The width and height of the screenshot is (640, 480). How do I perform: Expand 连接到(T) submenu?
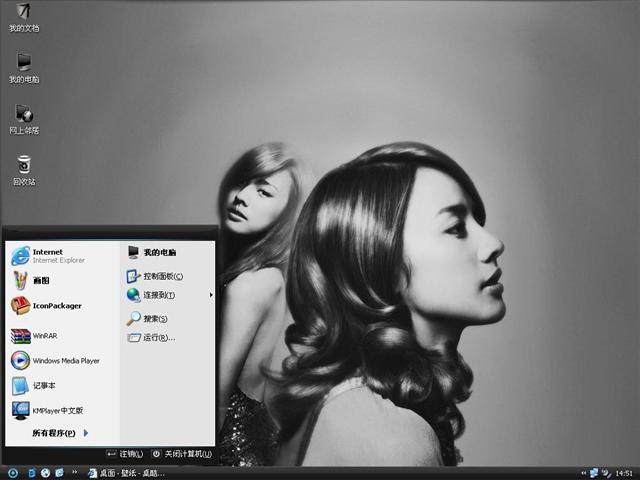(168, 295)
